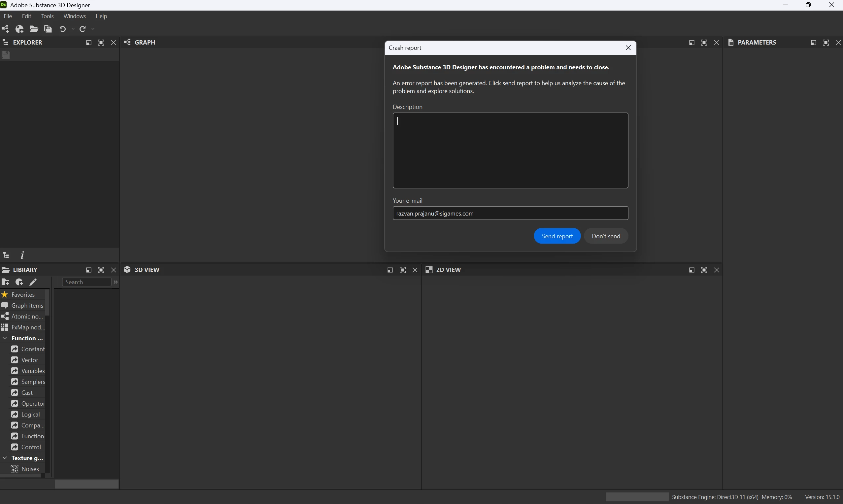The width and height of the screenshot is (843, 504).
Task: Click the Send report button
Action: (x=557, y=236)
